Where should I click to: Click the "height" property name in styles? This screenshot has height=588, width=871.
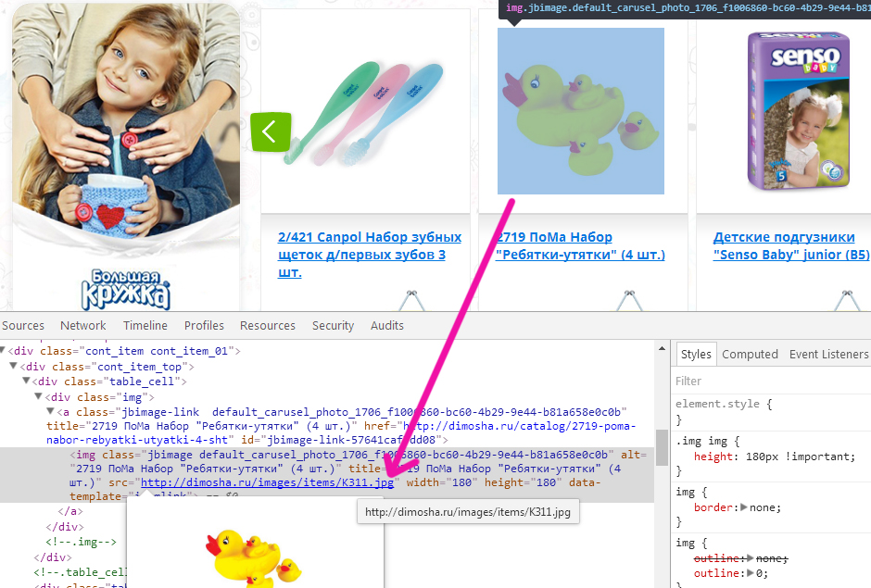point(713,457)
